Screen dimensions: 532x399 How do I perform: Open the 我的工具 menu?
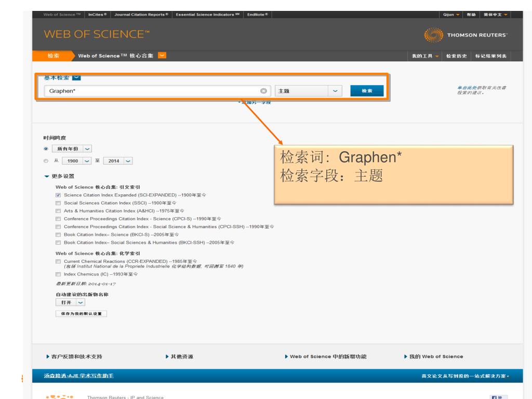tap(425, 56)
